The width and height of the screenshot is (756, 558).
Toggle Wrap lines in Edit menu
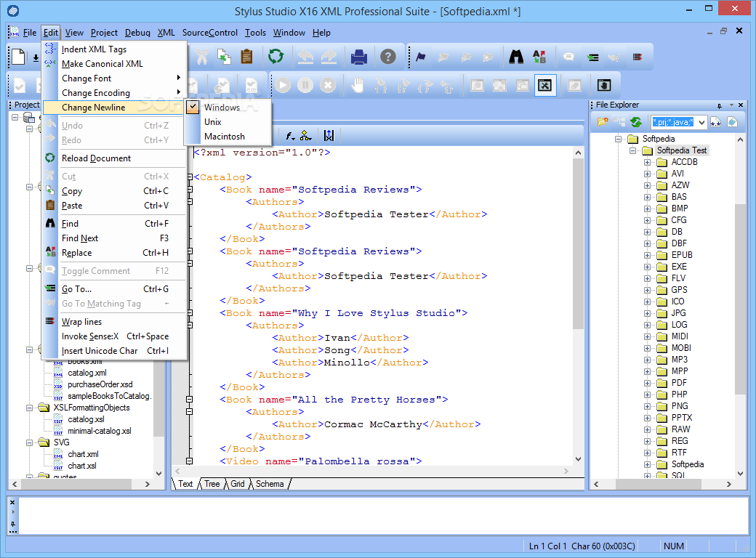pyautogui.click(x=114, y=322)
